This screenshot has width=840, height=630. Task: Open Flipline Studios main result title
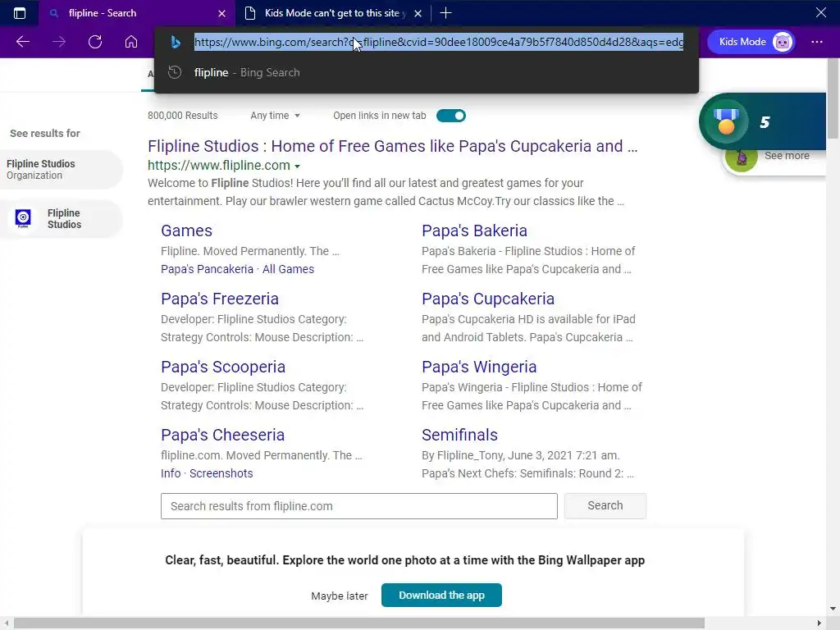[x=392, y=146]
